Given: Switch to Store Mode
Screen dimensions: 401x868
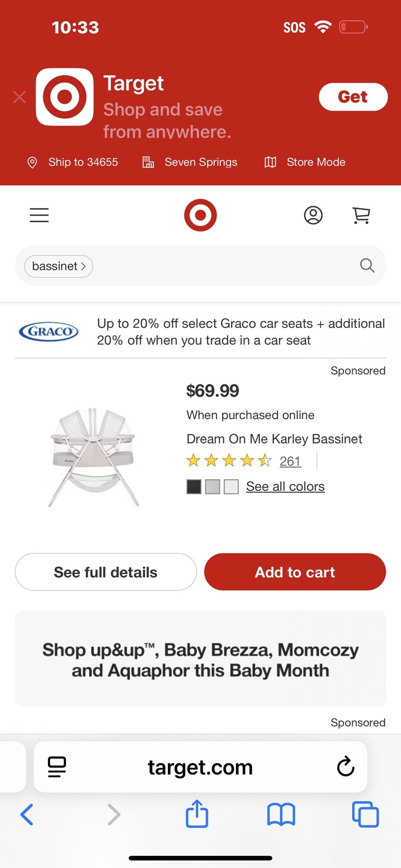Looking at the screenshot, I should tap(306, 162).
